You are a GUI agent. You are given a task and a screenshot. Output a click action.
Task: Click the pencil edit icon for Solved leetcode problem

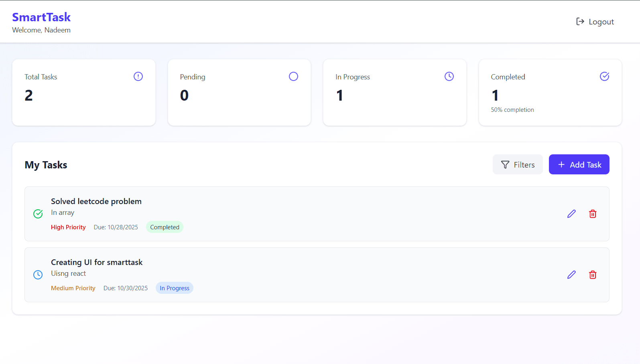coord(571,214)
